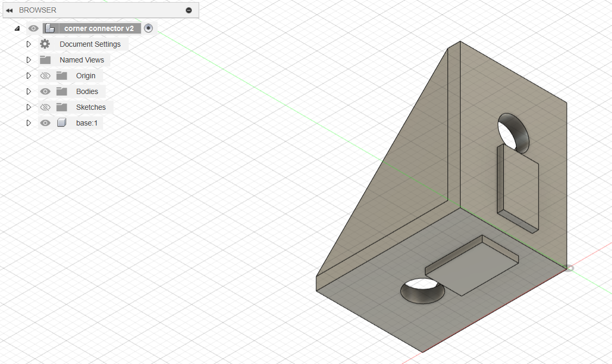Expand Document Settings node
This screenshot has height=364, width=612.
[x=28, y=44]
